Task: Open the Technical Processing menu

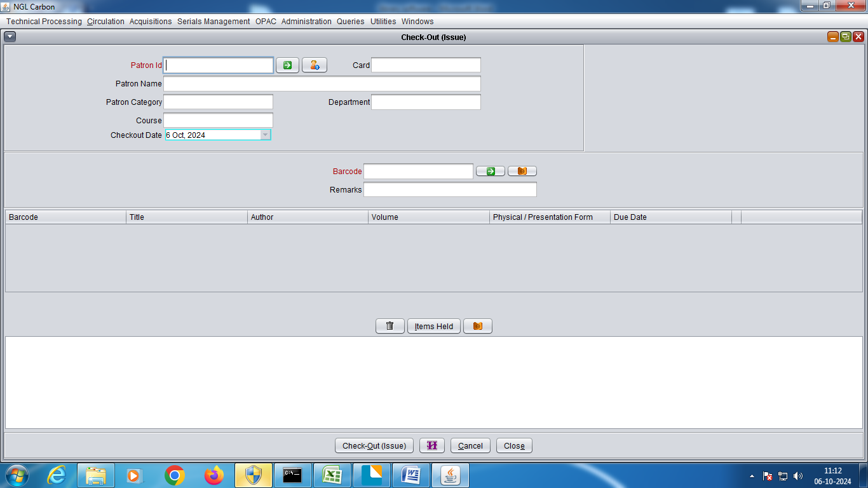Action: pyautogui.click(x=44, y=22)
